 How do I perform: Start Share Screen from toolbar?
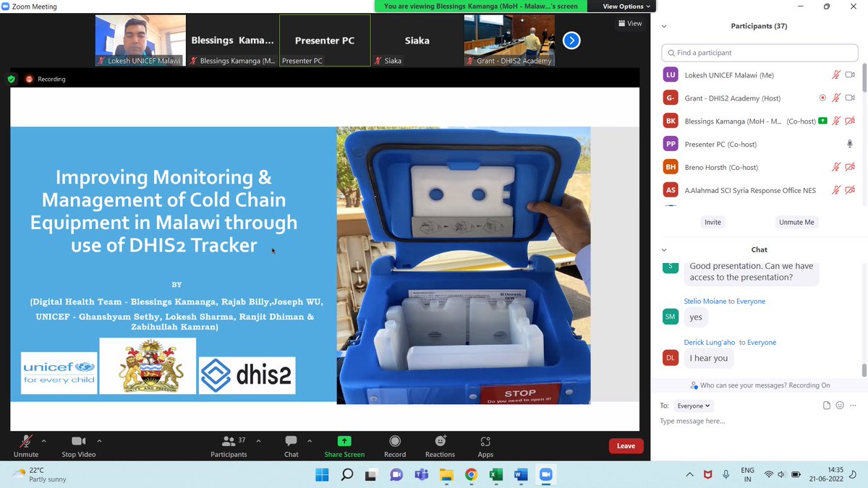click(344, 445)
